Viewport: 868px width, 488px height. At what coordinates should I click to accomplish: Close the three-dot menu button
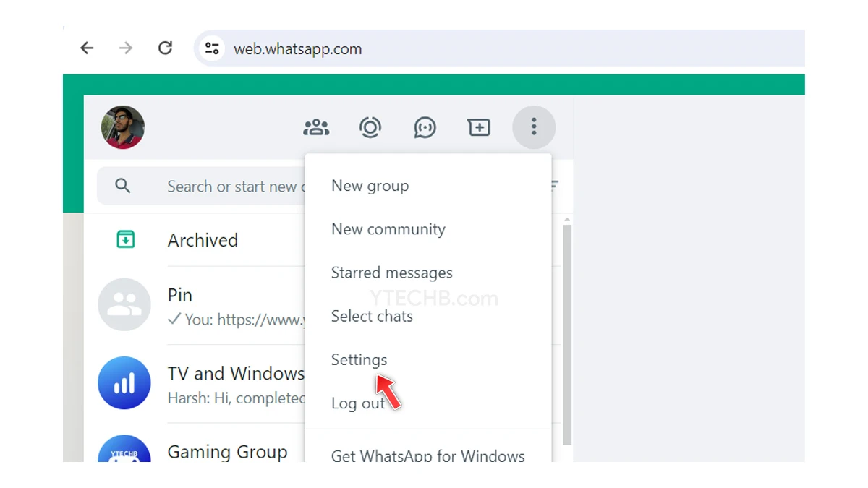point(534,127)
